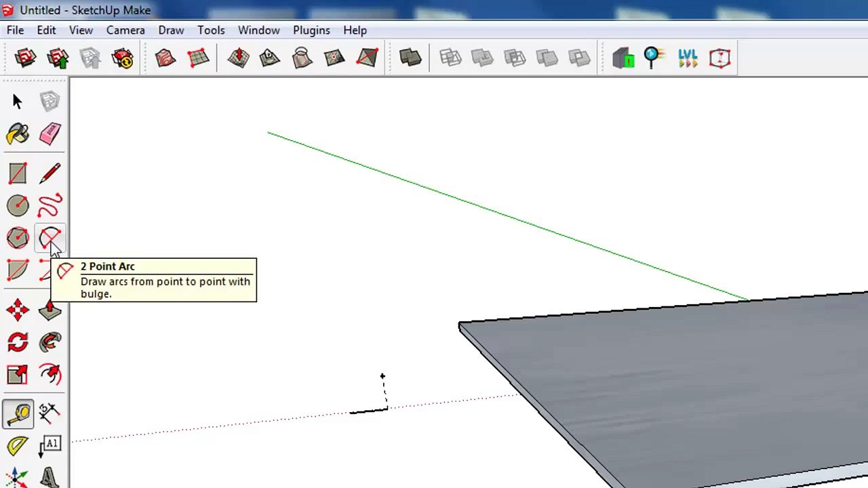Viewport: 868px width, 488px height.
Task: Pick the Polygon tool
Action: pos(18,238)
